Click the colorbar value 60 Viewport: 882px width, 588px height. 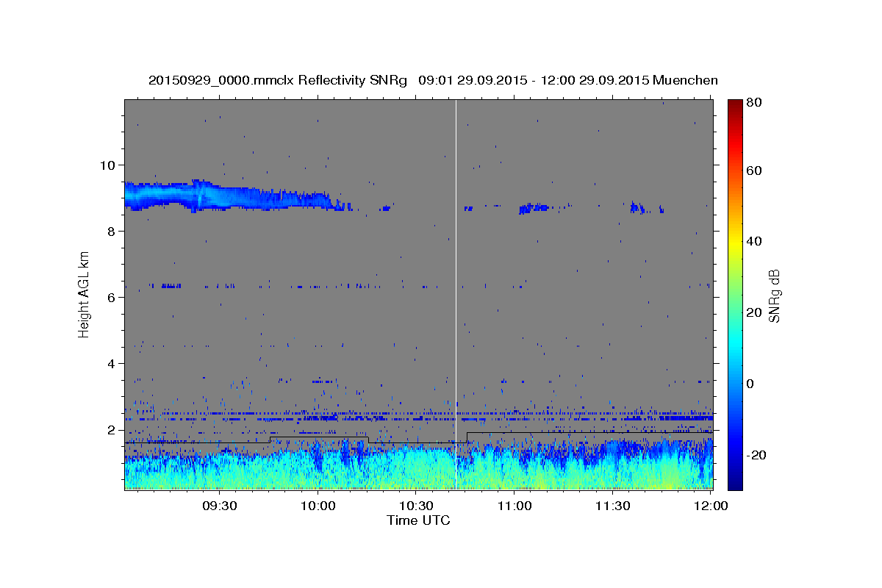(755, 171)
